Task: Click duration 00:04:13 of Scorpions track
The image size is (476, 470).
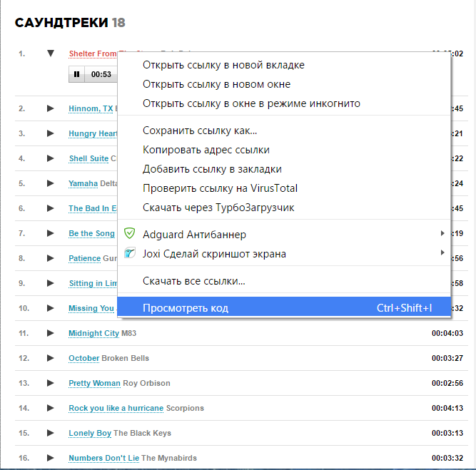Action: point(447,408)
